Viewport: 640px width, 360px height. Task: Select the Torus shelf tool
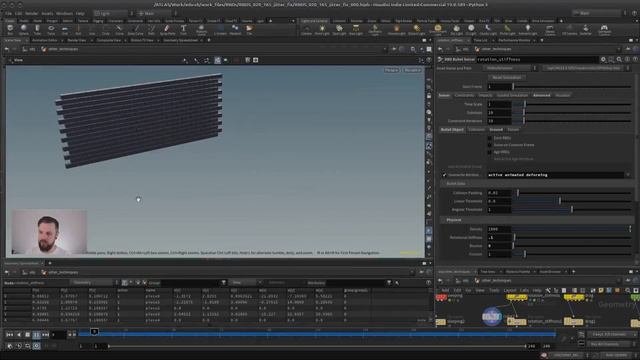tap(51, 29)
